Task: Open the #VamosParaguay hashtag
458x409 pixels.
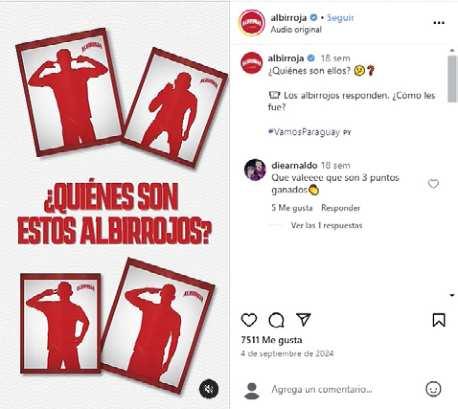Action: pyautogui.click(x=304, y=132)
